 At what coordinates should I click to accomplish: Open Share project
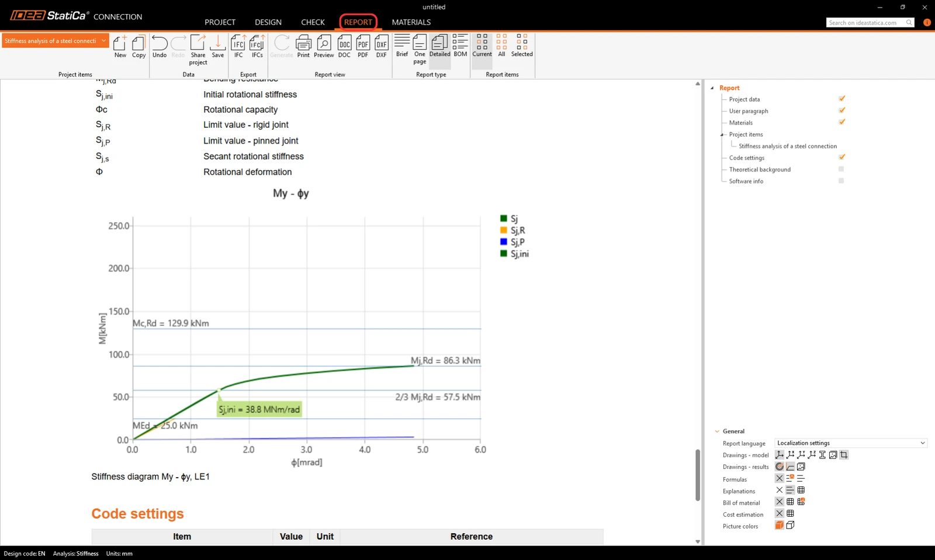198,50
